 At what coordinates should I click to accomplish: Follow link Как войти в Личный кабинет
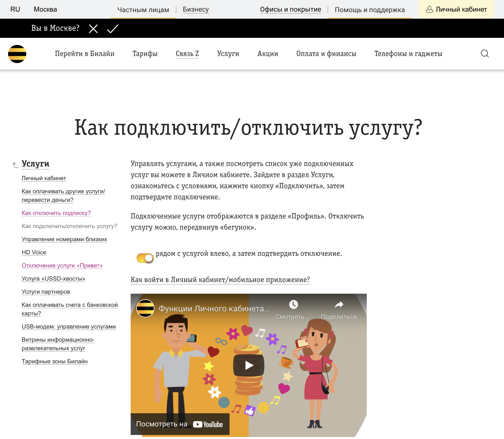click(x=220, y=280)
